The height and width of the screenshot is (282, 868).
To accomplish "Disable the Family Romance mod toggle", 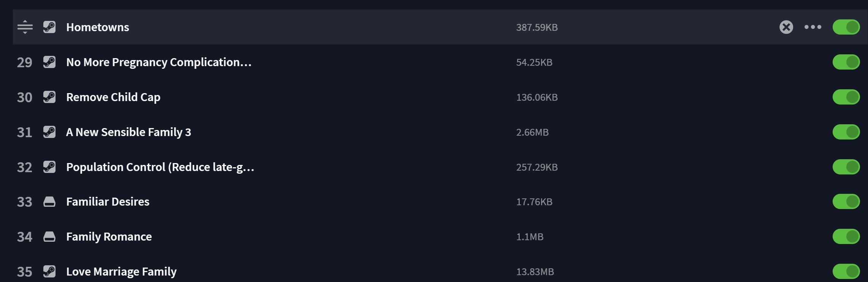I will (846, 236).
